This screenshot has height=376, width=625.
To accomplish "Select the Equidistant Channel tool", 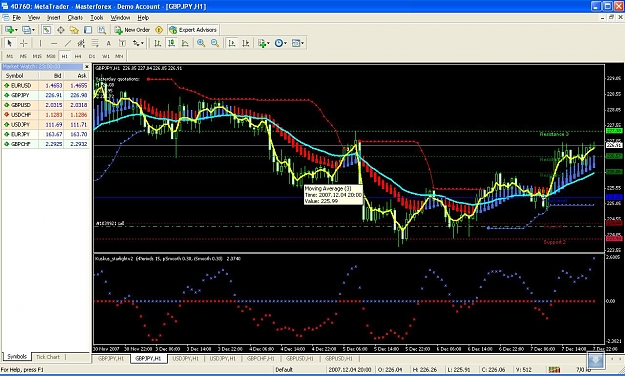I will [x=81, y=43].
